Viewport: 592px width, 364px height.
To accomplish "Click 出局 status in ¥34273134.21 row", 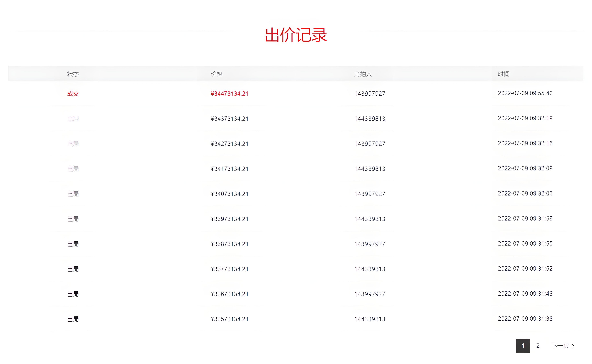I will [x=73, y=144].
